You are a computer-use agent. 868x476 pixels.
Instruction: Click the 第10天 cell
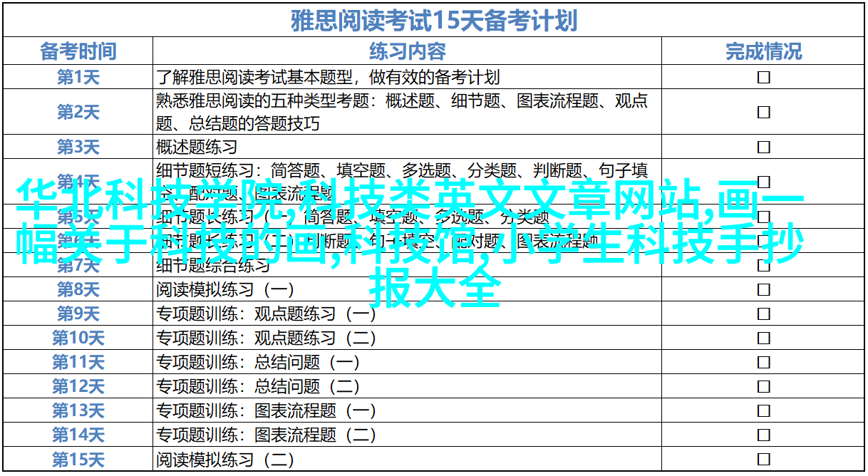tap(78, 338)
